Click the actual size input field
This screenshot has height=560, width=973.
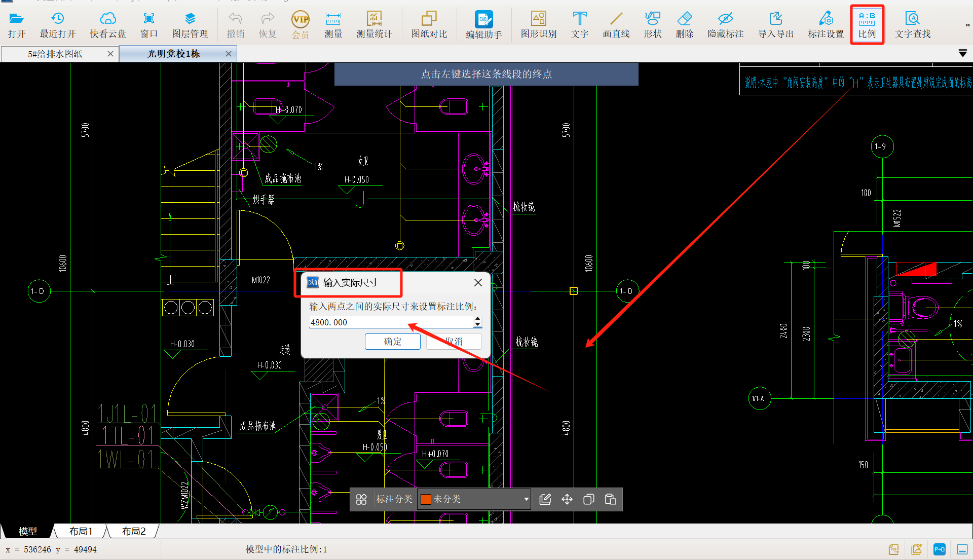390,322
